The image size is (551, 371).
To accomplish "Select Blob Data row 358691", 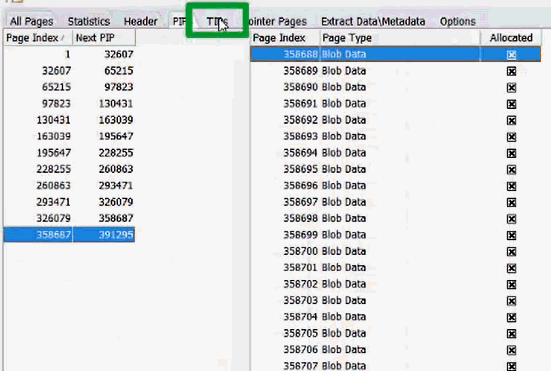I will pyautogui.click(x=396, y=103).
